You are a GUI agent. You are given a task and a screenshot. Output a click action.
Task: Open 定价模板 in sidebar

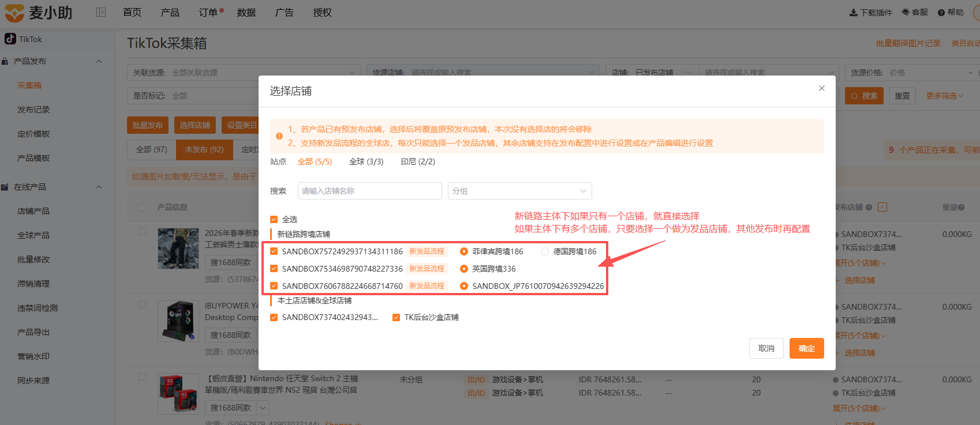click(x=33, y=134)
